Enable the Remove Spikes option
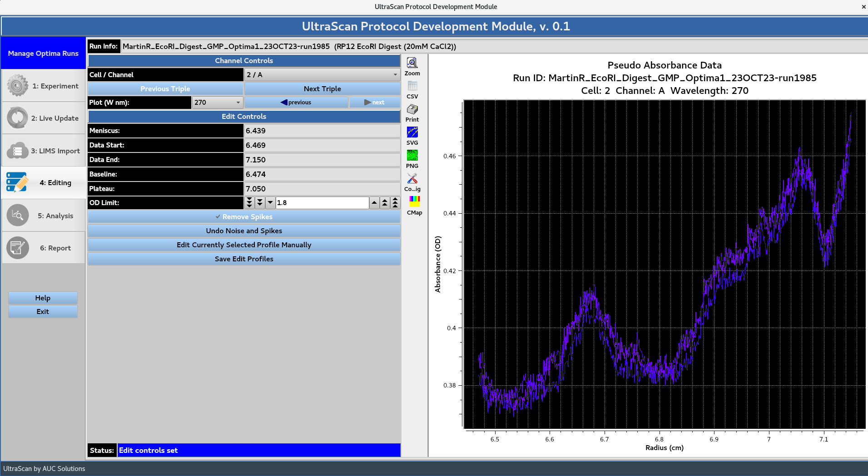 [x=243, y=216]
